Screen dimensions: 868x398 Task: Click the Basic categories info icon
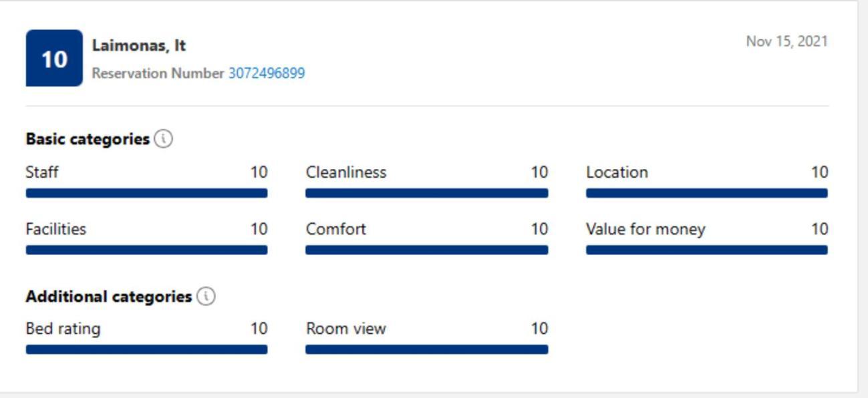pyautogui.click(x=163, y=139)
